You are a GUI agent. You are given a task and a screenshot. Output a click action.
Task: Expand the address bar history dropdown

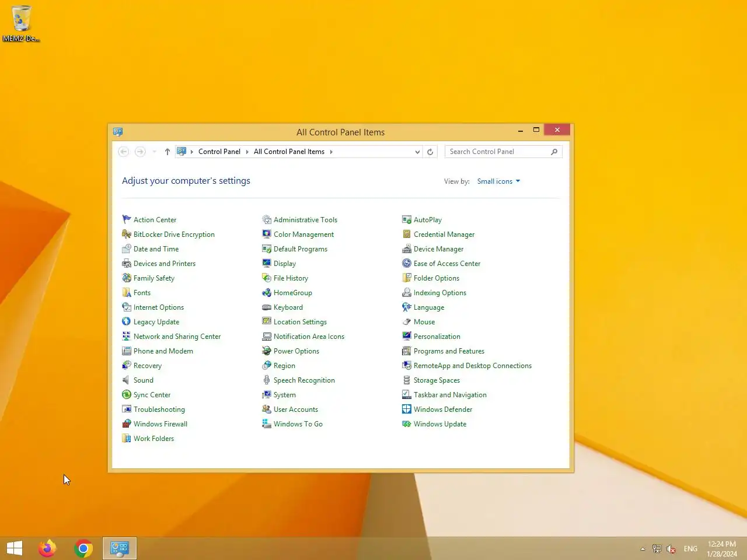tap(417, 152)
